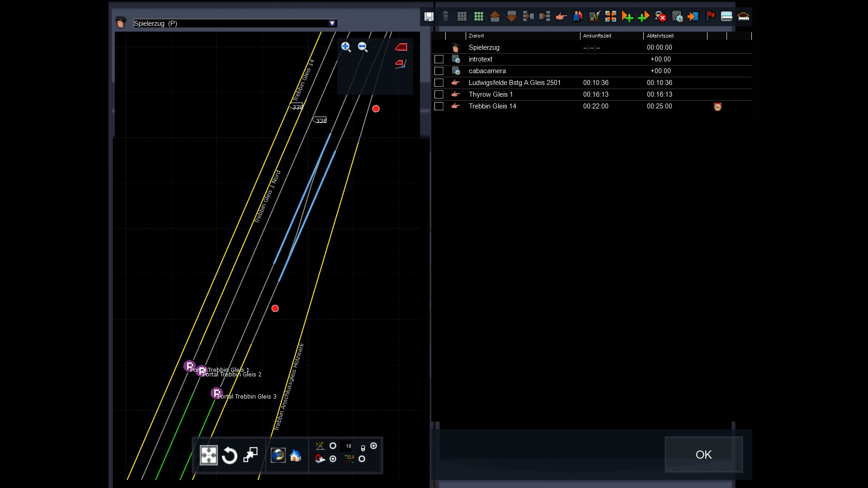Zoom out the 2D map
The width and height of the screenshot is (868, 488).
click(363, 47)
